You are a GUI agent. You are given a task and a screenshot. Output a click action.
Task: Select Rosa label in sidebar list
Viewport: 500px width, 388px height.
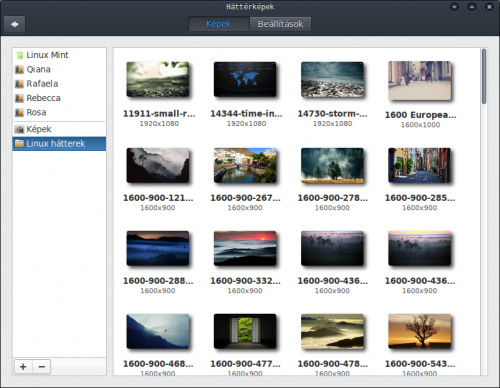(36, 112)
